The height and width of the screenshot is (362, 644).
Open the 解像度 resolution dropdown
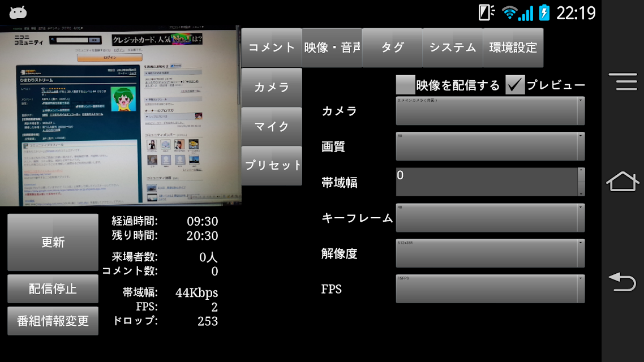tap(491, 253)
